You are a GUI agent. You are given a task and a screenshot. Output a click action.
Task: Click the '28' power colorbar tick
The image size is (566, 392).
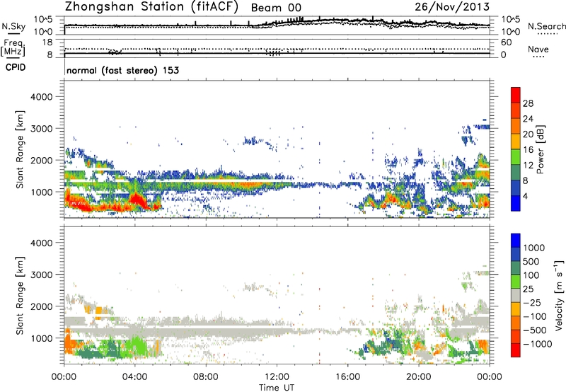pos(528,103)
